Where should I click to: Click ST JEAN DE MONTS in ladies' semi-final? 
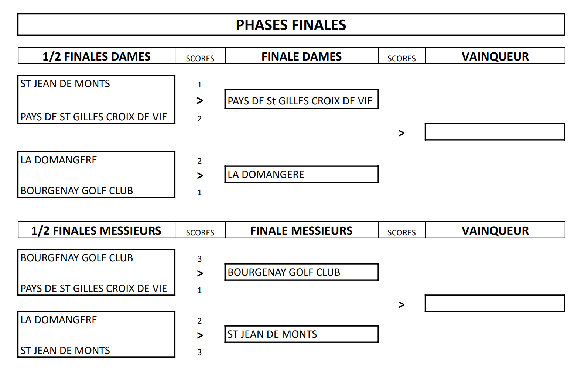[x=65, y=84]
